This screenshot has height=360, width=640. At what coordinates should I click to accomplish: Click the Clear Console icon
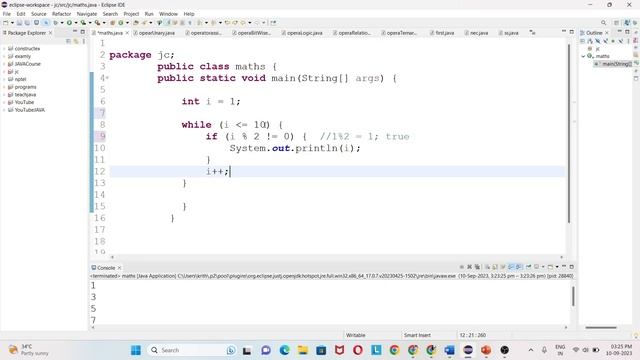[x=487, y=267]
